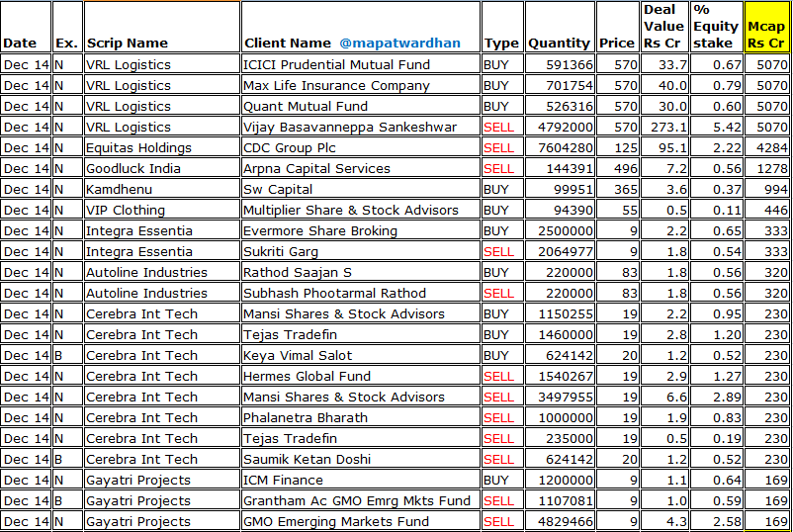Select the Saumik Ketan Doshi cell
This screenshot has height=532, width=793.
pos(361,459)
